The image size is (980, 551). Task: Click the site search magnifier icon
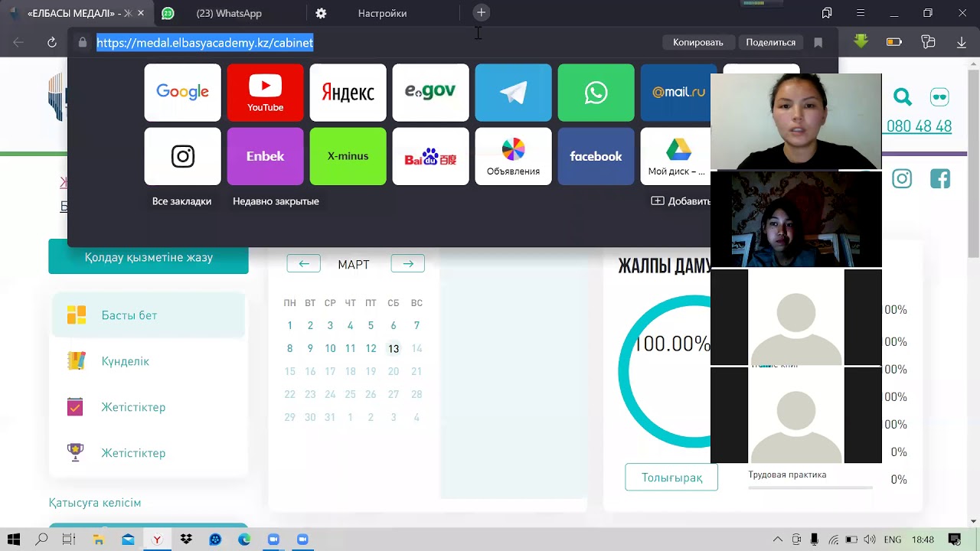click(903, 97)
